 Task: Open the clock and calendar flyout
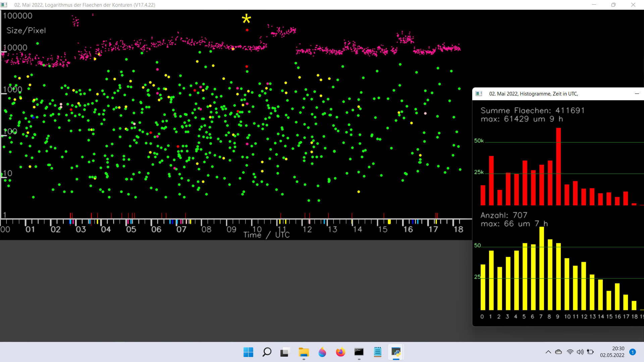[x=612, y=352]
